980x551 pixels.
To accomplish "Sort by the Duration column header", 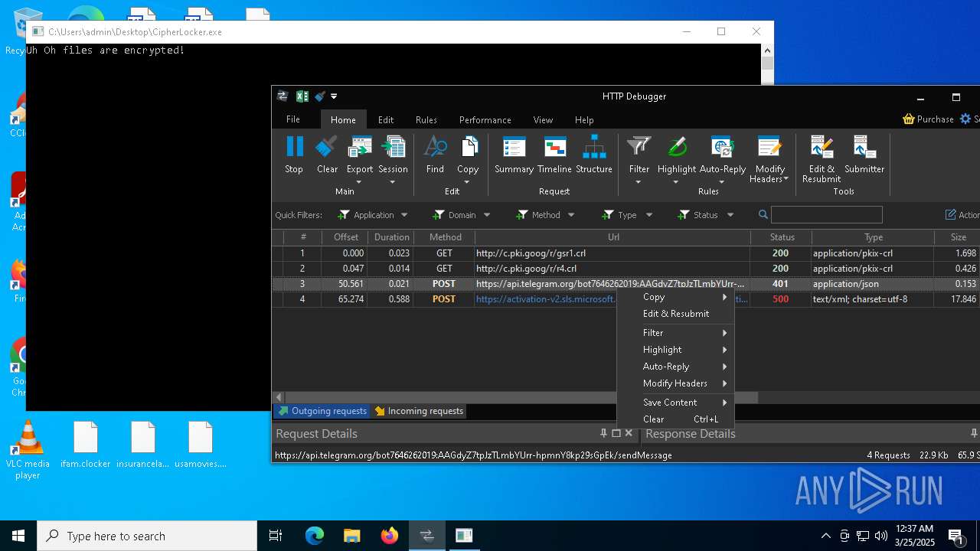I will coord(391,237).
